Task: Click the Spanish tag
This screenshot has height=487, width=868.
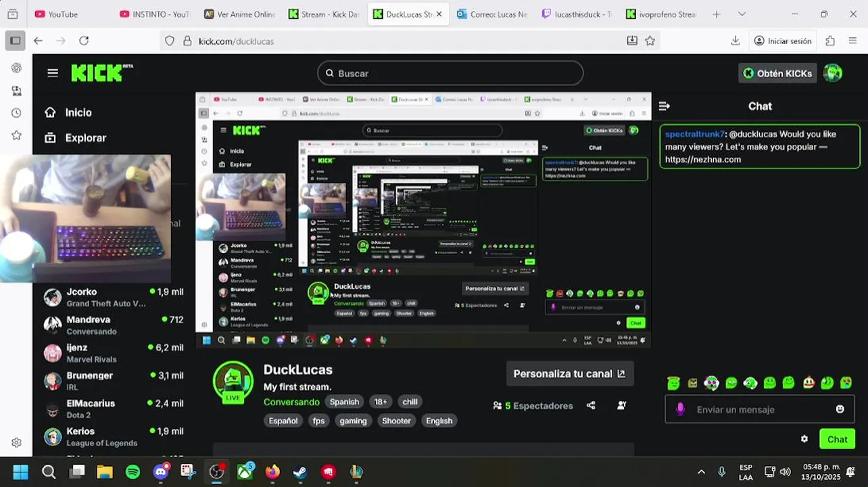Action: click(x=344, y=402)
